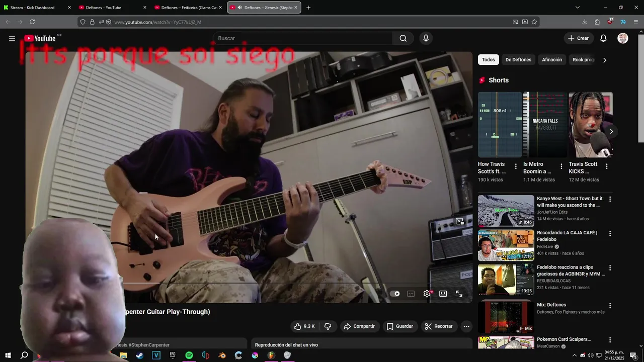Toggle subtitles in the player
This screenshot has height=362, width=644.
[411, 294]
